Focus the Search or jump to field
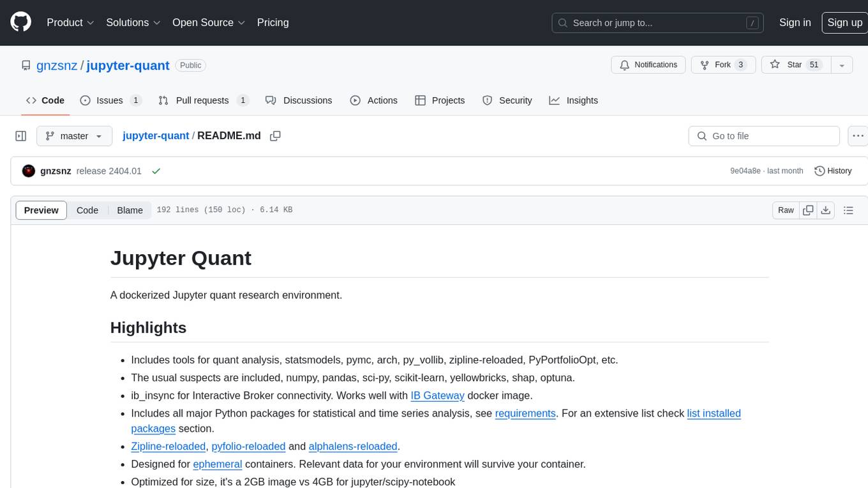This screenshot has height=488, width=868. 659,23
